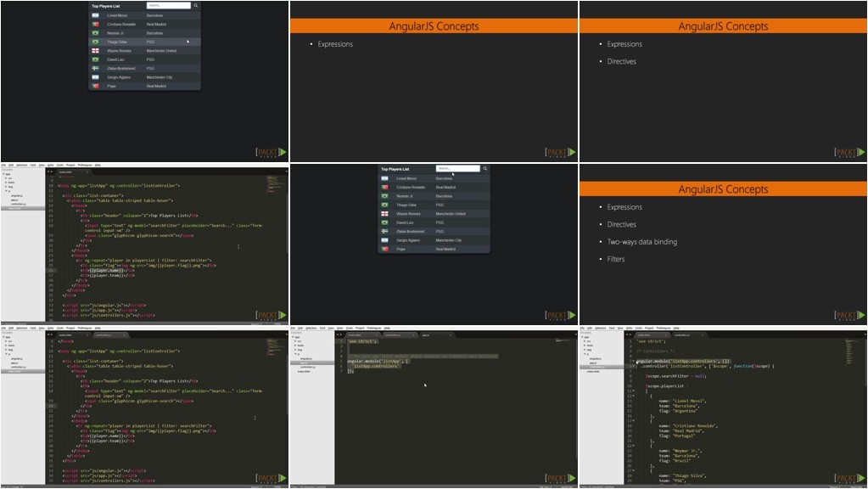Screen dimensions: 868x489
Task: Click highlighted {{player.name}} code, single-tab editor
Action: coord(106,270)
